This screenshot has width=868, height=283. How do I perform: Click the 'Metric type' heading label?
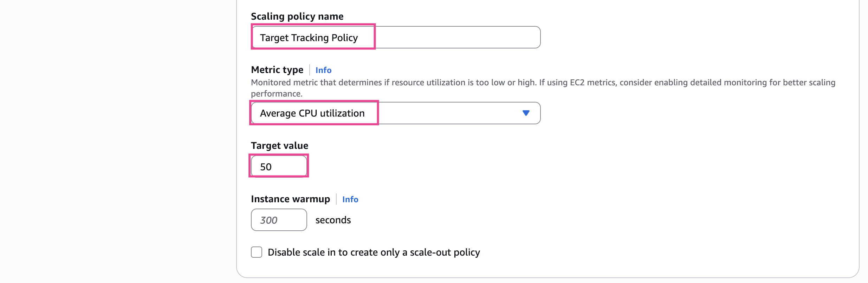point(277,70)
